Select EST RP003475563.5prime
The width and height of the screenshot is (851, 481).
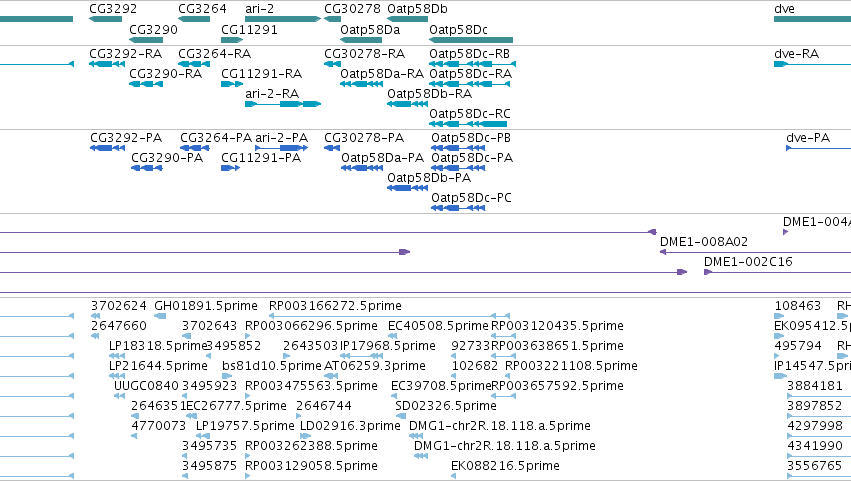point(248,396)
